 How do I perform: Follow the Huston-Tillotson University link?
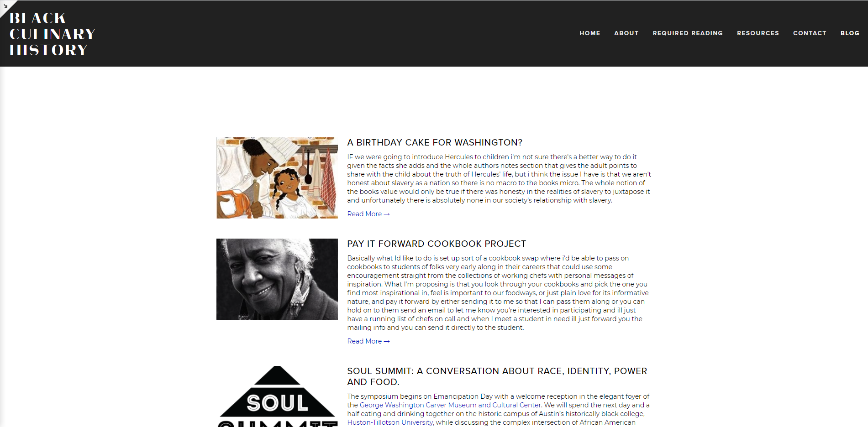click(x=390, y=422)
